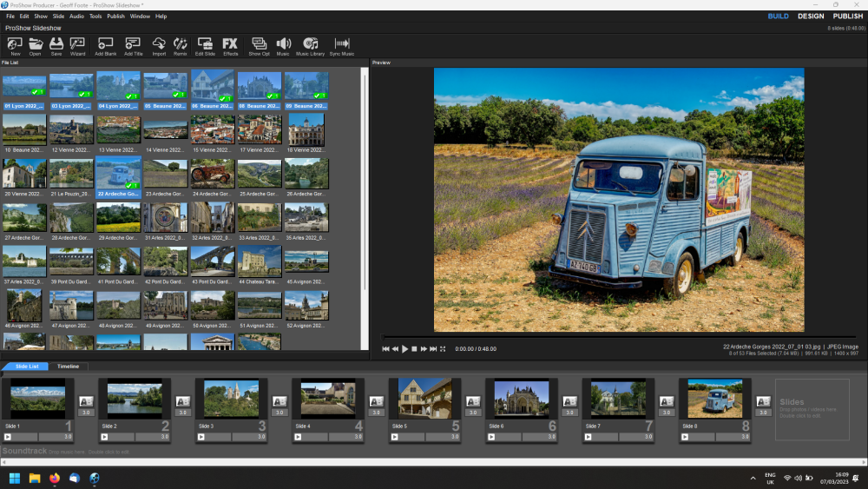868x489 pixels.
Task: Switch to the DESIGN workspace
Action: tap(811, 17)
